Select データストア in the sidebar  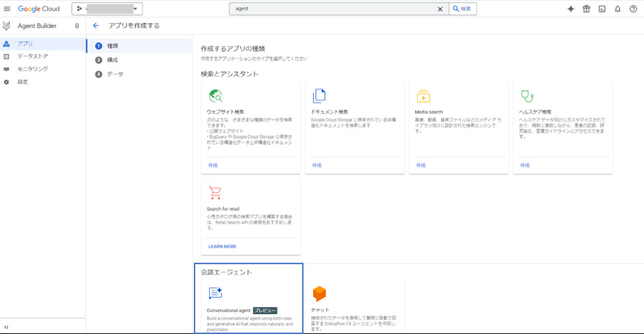coord(32,56)
